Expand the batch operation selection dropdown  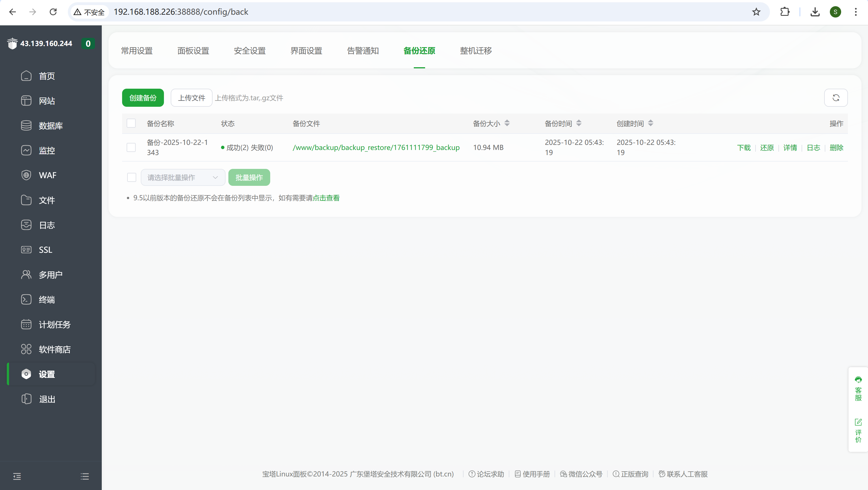click(183, 177)
